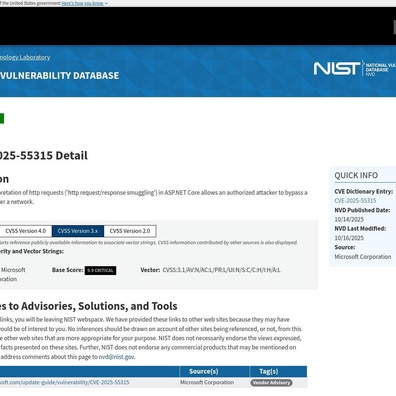Open the update-guide vulnerability CVE-2025-55315 hyperlink
The image size is (396, 396).
pos(64,382)
